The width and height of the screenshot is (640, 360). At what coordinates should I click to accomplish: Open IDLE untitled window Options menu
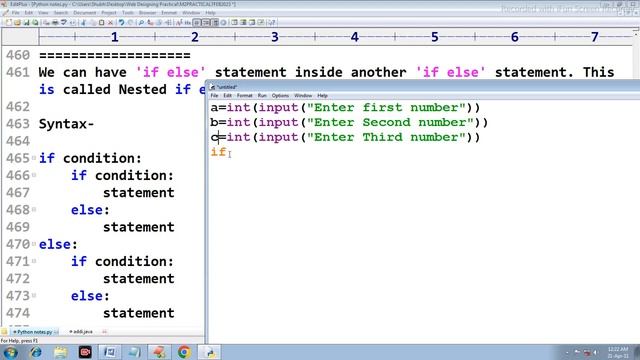coord(280,96)
